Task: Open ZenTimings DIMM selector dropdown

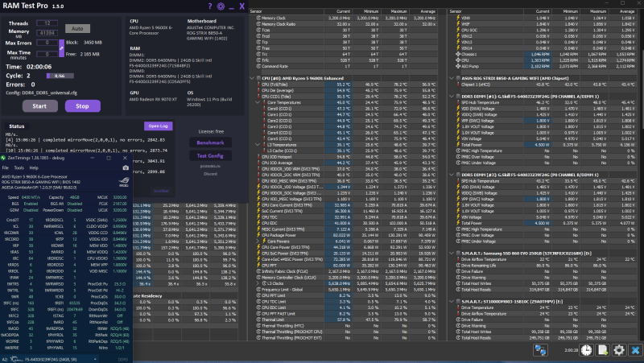Action: click(x=50, y=359)
